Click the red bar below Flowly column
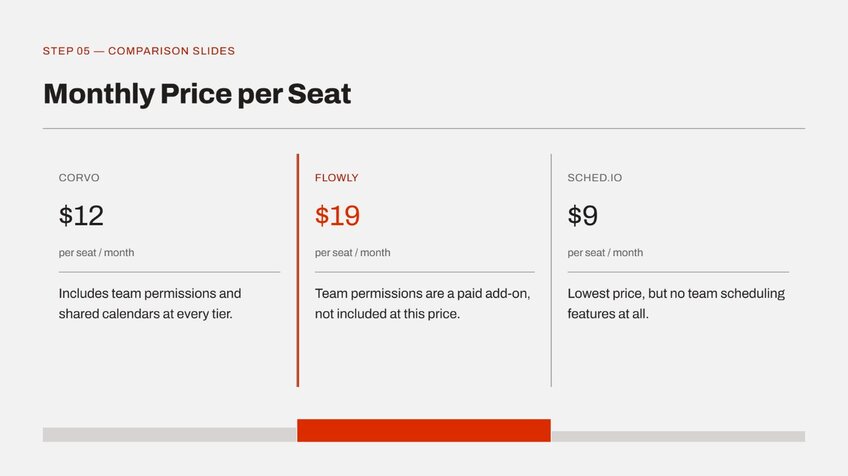The width and height of the screenshot is (848, 476). (x=424, y=431)
